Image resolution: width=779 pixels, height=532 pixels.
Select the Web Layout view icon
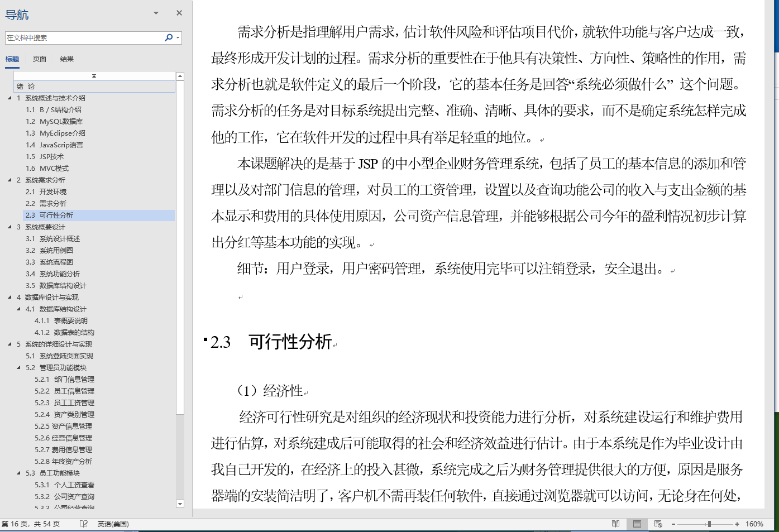(658, 524)
